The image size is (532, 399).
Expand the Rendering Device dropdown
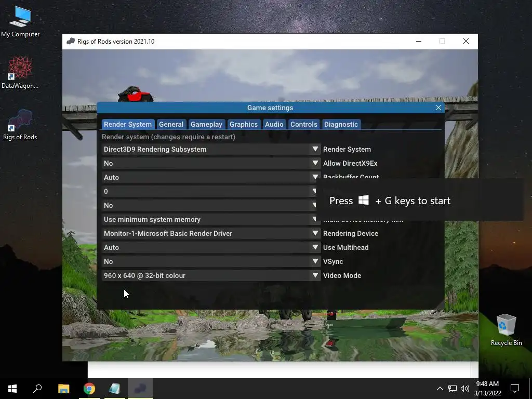pyautogui.click(x=211, y=233)
